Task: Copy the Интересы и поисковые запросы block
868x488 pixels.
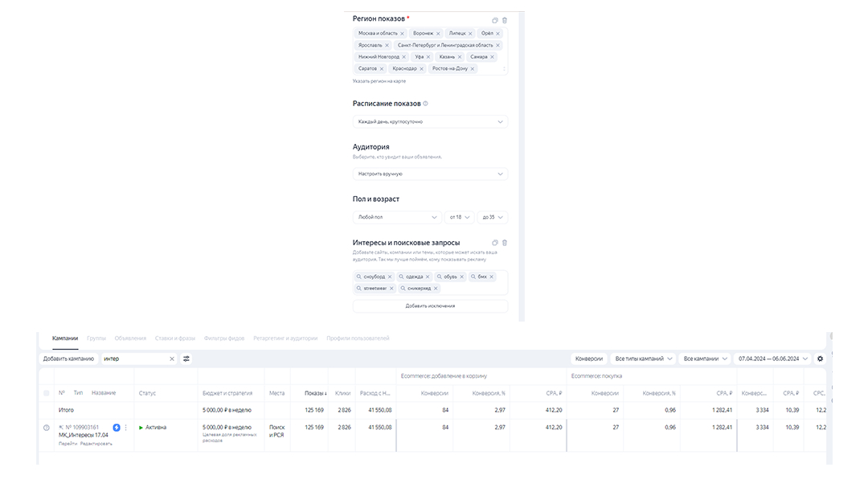Action: pyautogui.click(x=495, y=243)
